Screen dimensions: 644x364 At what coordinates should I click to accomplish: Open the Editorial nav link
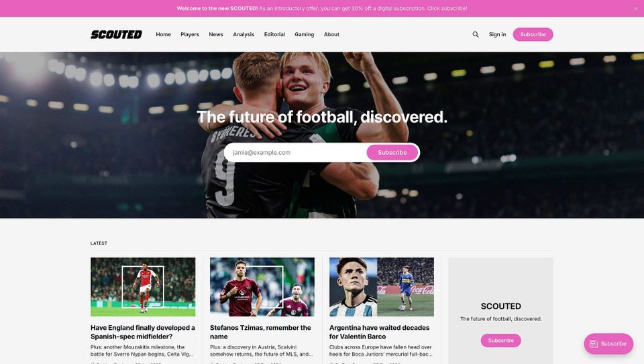(274, 34)
